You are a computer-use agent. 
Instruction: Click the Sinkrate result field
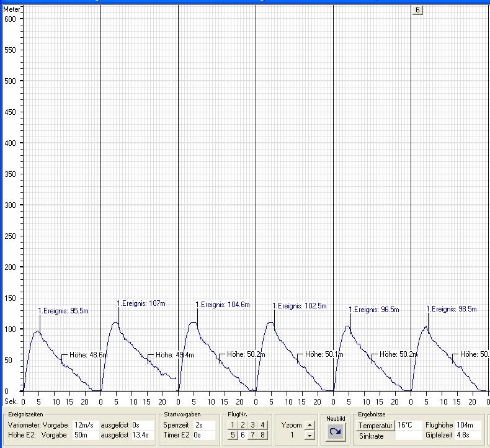point(408,436)
